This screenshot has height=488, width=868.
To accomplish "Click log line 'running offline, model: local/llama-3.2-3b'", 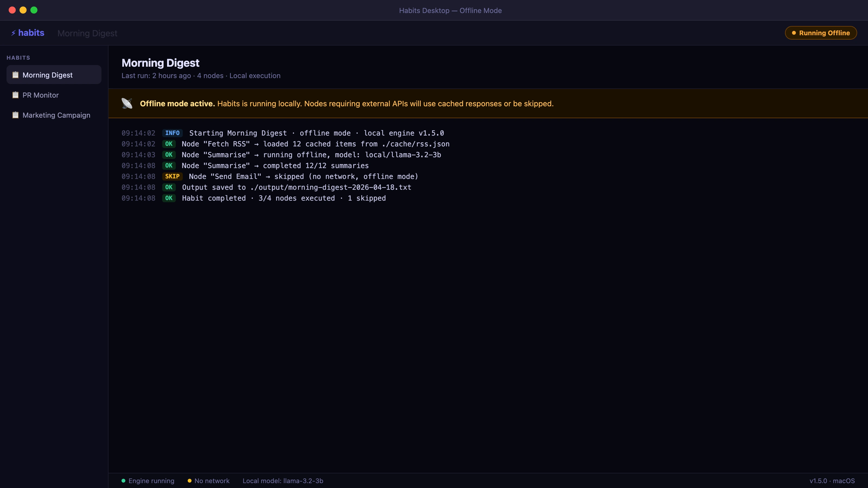I will click(x=311, y=155).
